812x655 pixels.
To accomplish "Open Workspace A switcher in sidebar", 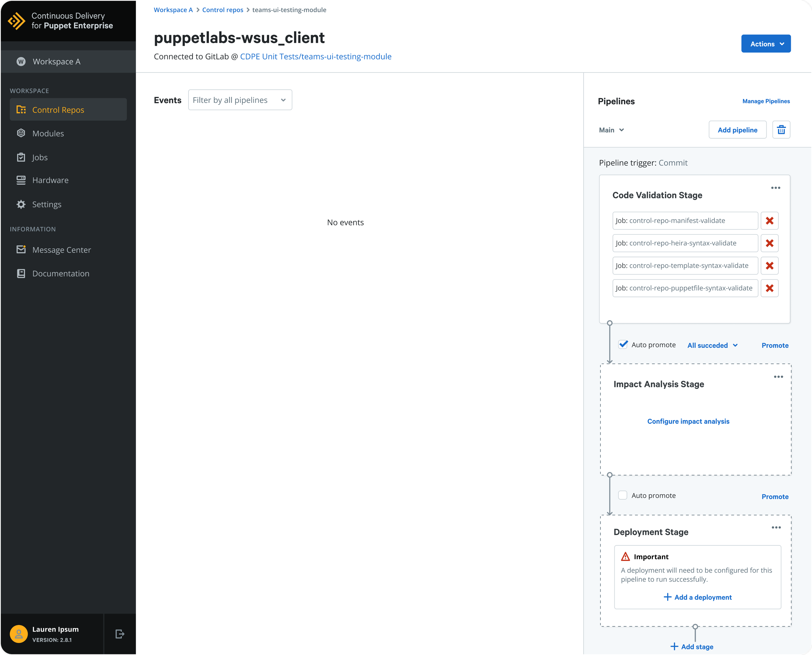I will pyautogui.click(x=68, y=61).
